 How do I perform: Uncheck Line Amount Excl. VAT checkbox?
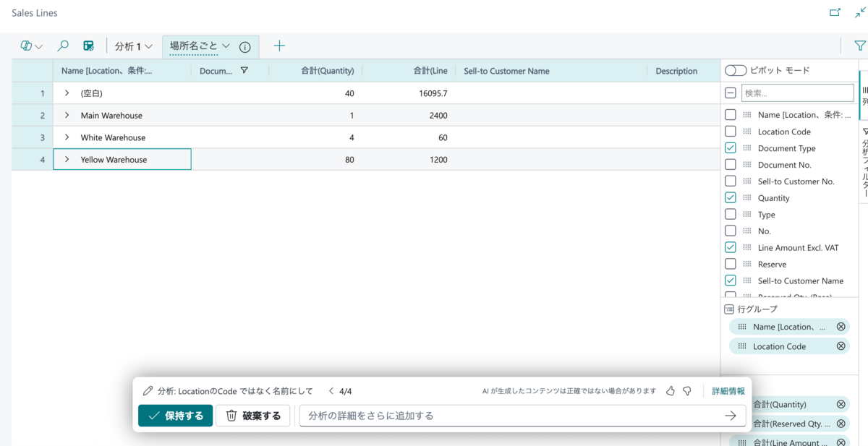coord(731,248)
